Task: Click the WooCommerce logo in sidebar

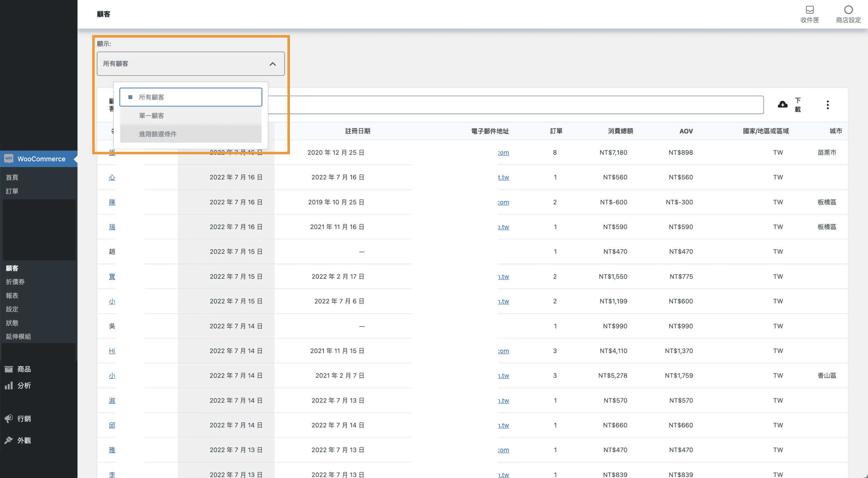Action: point(9,159)
